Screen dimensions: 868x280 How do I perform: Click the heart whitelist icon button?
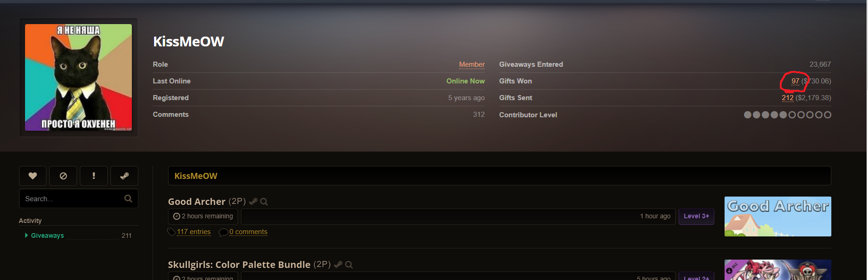(32, 176)
